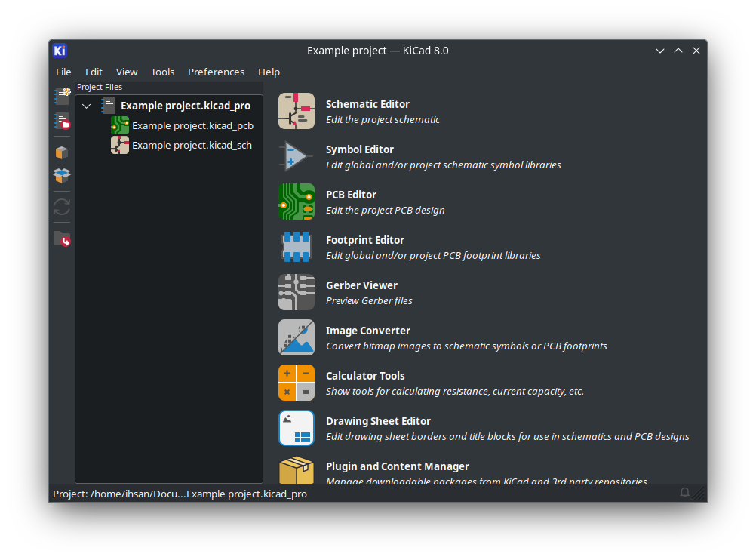Click the kicad_pcb file icon in tree
This screenshot has height=560, width=756.
click(119, 125)
